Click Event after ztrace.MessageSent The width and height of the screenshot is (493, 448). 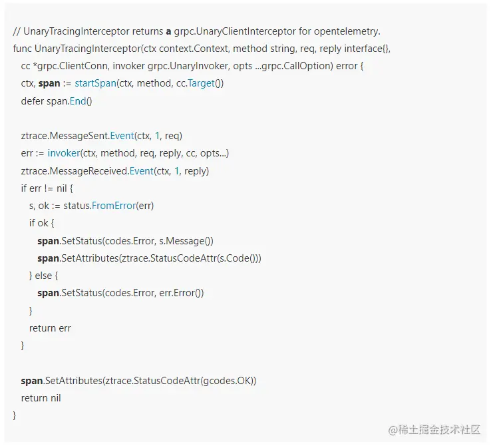click(x=122, y=136)
